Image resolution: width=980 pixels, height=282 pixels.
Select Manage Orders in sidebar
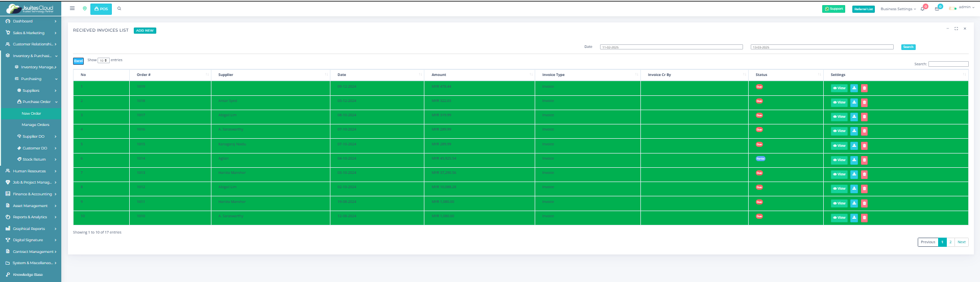coord(35,125)
